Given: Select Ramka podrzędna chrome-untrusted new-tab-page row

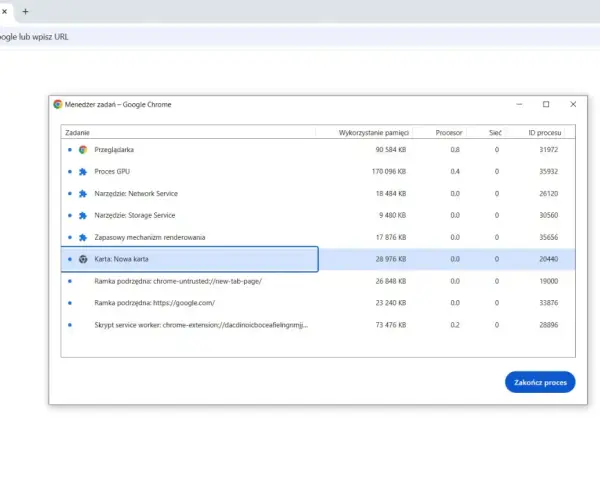Looking at the screenshot, I should point(318,281).
